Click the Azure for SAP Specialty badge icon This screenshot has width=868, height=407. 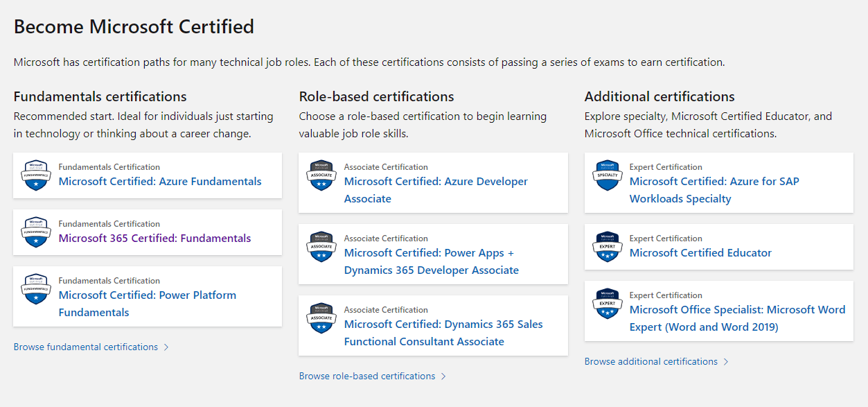click(x=607, y=175)
